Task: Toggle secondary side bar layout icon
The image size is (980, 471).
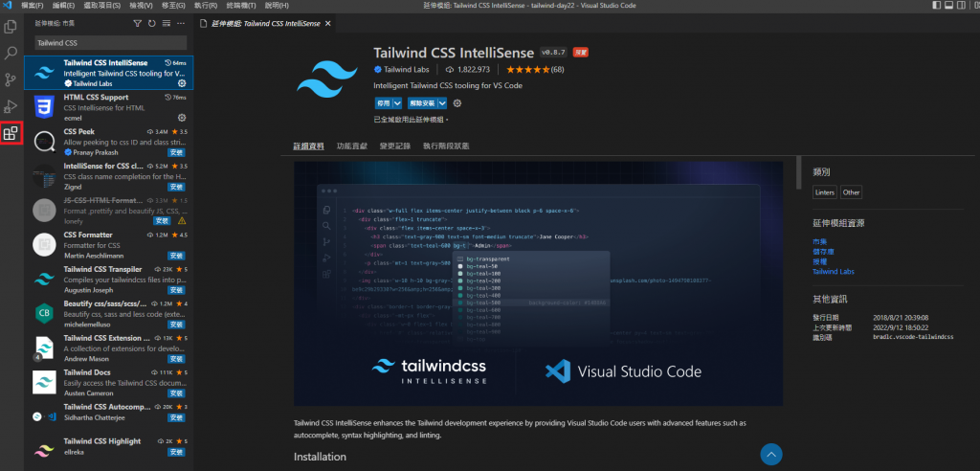Action: pos(961,5)
